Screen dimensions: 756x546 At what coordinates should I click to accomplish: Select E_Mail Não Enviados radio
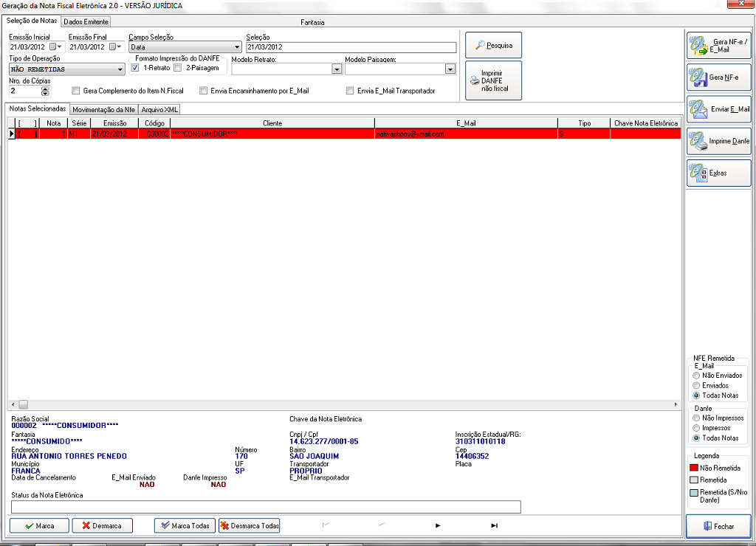click(696, 376)
